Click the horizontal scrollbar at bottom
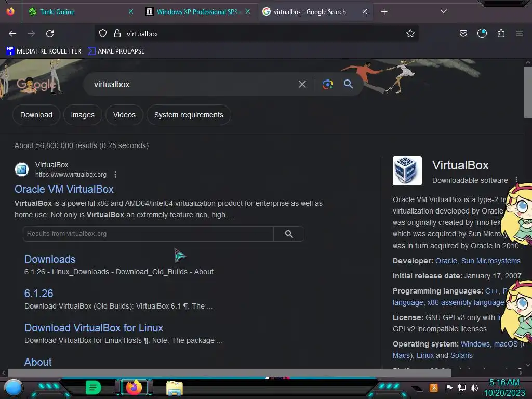 pos(229,373)
